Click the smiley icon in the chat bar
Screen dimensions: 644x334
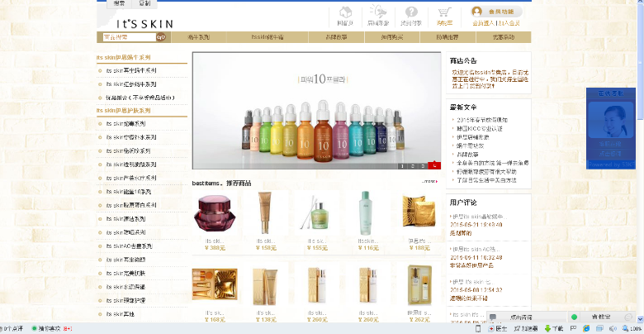point(628,317)
